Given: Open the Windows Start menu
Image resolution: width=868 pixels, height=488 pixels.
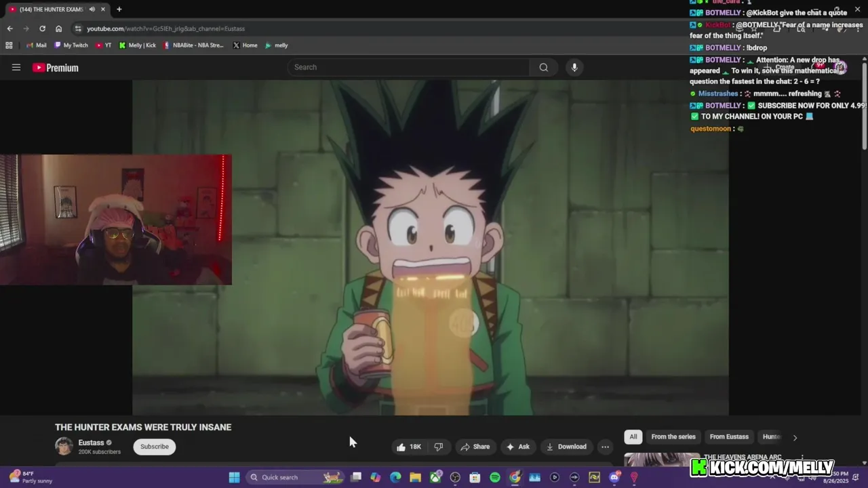Looking at the screenshot, I should click(x=234, y=477).
